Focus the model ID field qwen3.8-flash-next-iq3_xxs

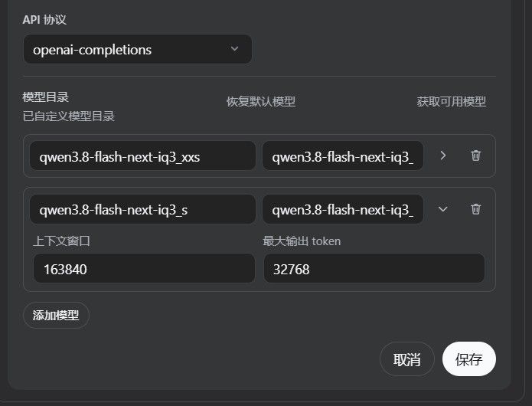(x=142, y=156)
